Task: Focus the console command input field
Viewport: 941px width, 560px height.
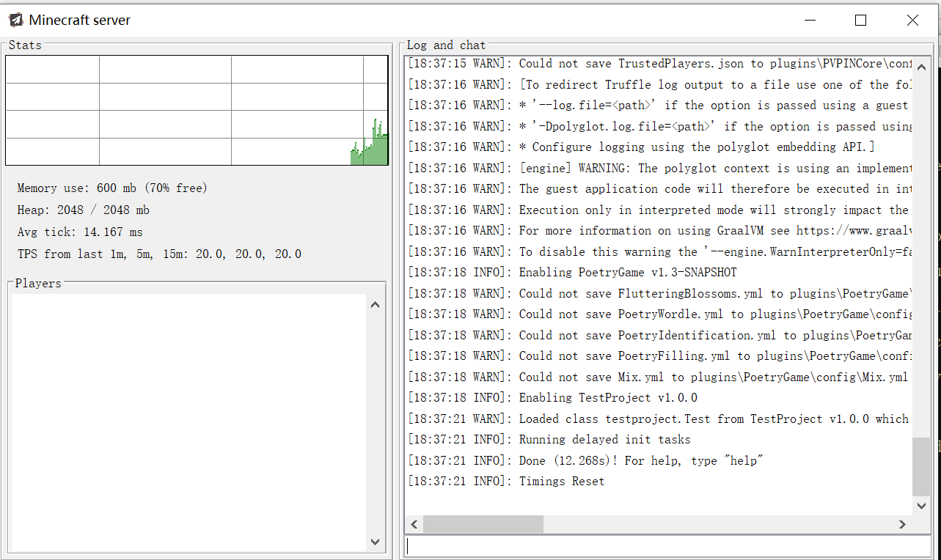Action: tap(667, 546)
